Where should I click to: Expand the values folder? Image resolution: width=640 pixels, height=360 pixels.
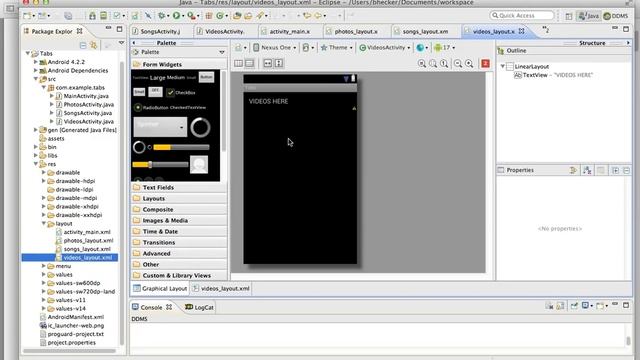44,274
